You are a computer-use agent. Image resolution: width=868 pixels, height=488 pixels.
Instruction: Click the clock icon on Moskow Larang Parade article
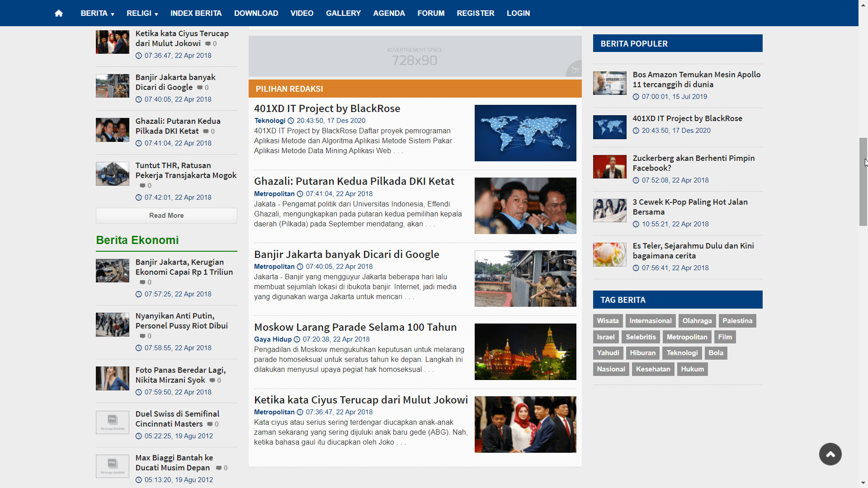coord(297,339)
